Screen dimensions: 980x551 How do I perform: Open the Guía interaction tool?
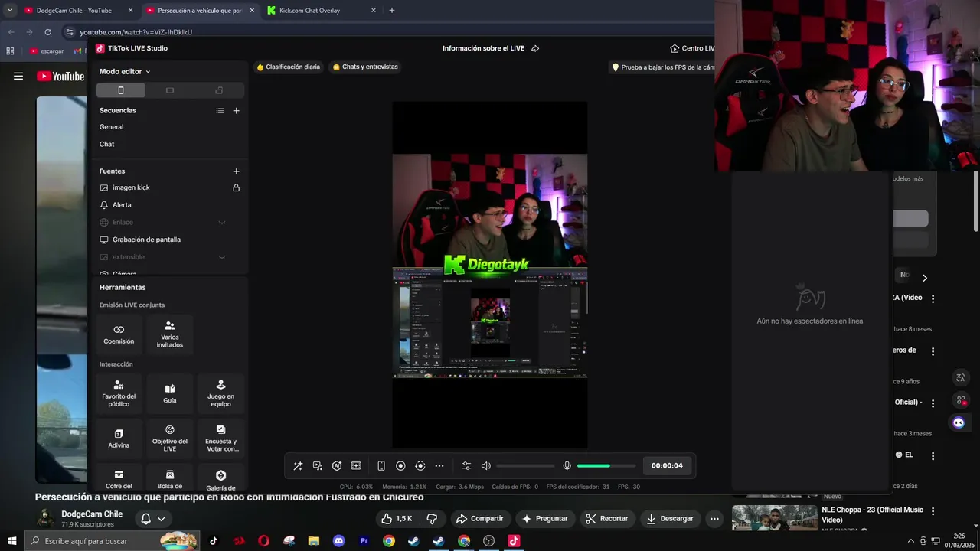coord(170,393)
